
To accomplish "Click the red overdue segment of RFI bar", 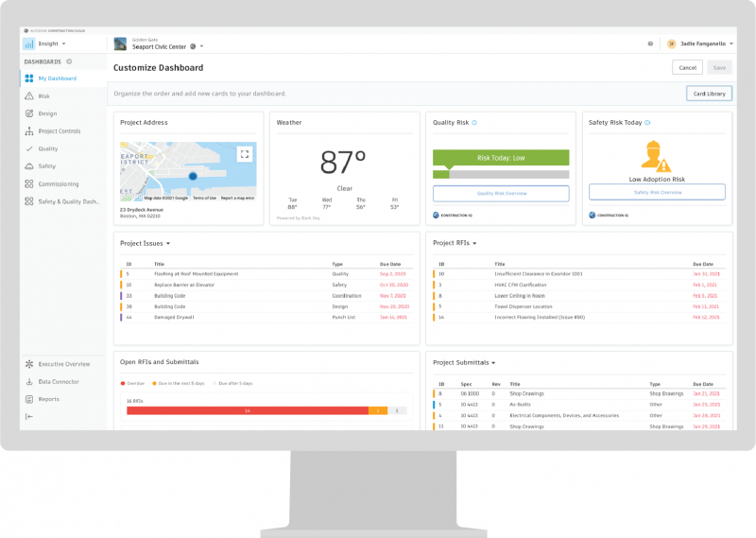I will (x=248, y=410).
